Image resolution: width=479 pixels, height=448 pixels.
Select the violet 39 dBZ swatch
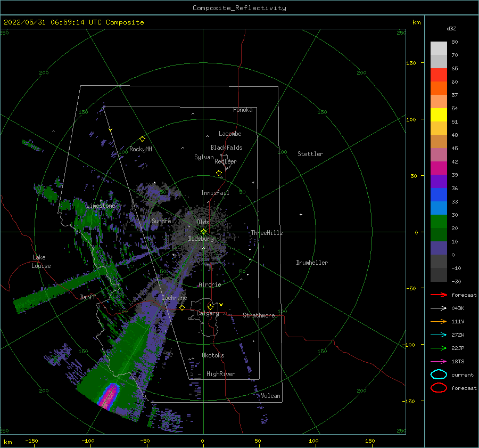point(439,181)
